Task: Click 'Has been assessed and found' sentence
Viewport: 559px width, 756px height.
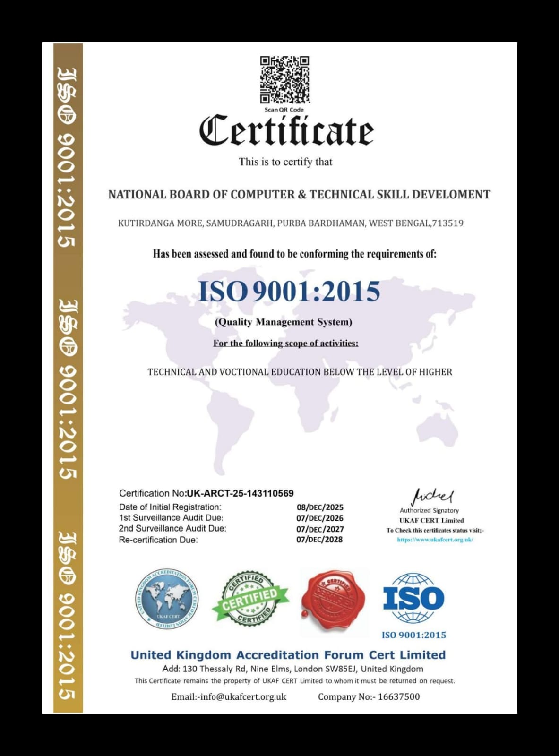Action: pyautogui.click(x=294, y=254)
